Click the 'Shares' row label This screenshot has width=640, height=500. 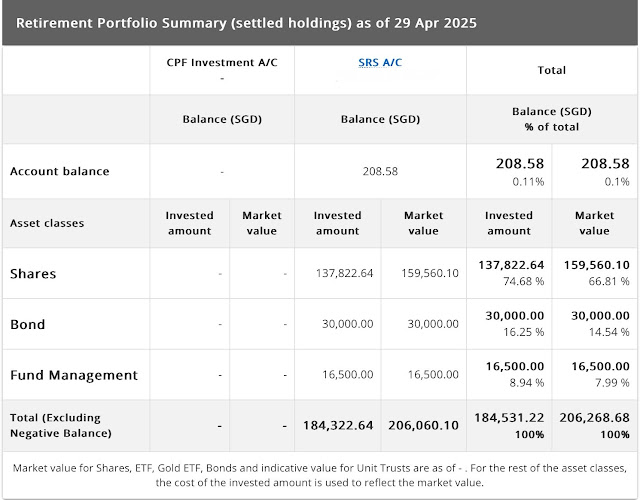[x=33, y=273]
